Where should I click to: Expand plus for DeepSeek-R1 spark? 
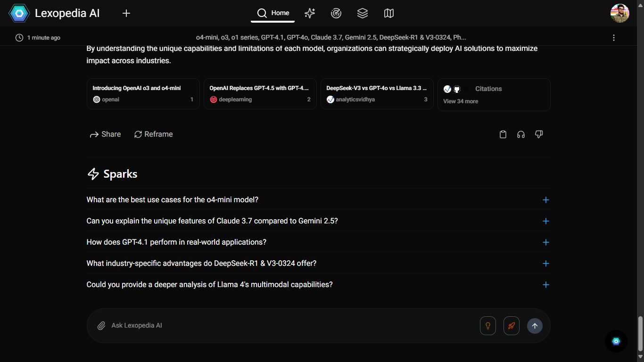(x=546, y=263)
